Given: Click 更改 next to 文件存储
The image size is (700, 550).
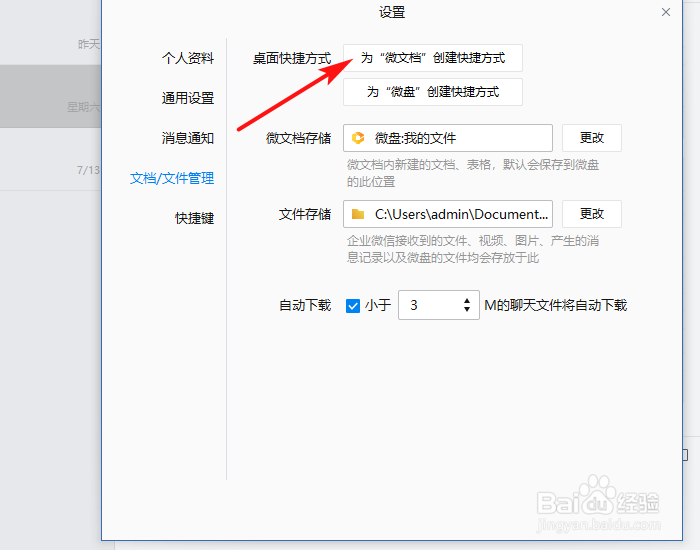Looking at the screenshot, I should (592, 214).
